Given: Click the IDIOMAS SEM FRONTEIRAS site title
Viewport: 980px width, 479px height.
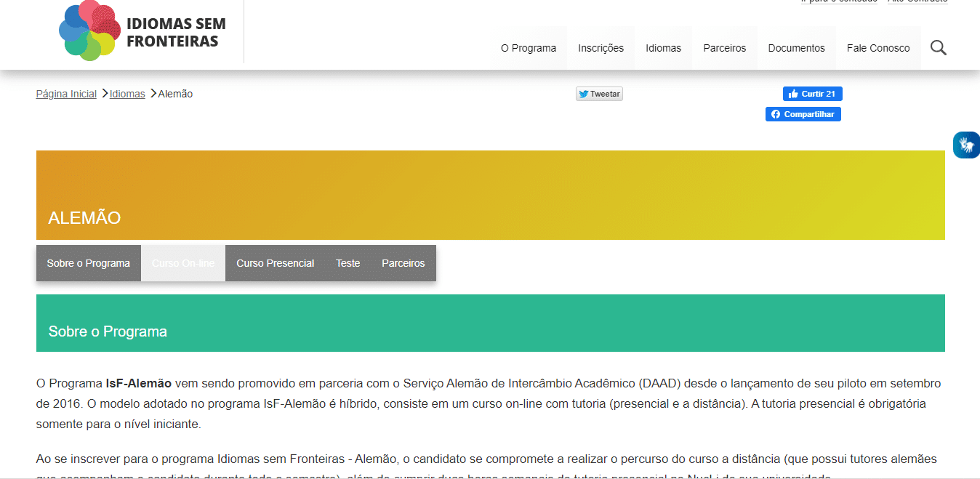Looking at the screenshot, I should [176, 32].
